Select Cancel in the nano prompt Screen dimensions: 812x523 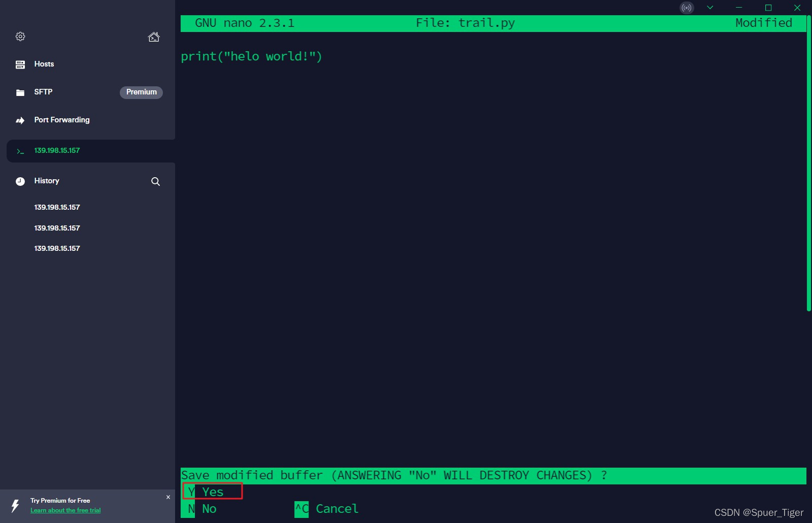pyautogui.click(x=326, y=509)
